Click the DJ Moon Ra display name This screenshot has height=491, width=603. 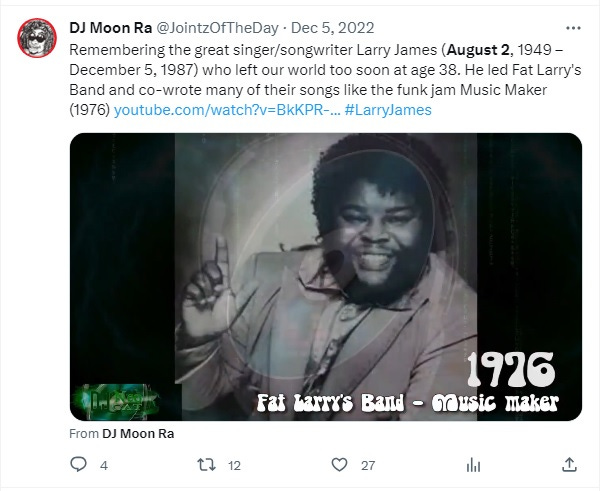point(111,28)
